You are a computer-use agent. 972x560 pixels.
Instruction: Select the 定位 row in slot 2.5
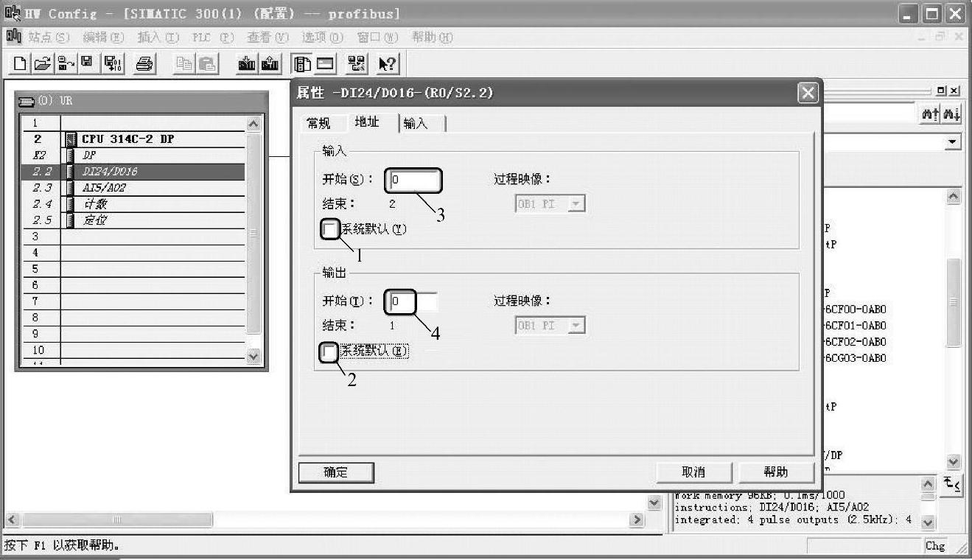pyautogui.click(x=131, y=220)
